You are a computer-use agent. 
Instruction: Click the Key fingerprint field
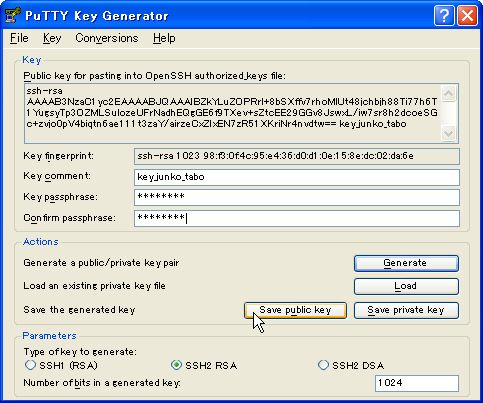click(x=297, y=156)
